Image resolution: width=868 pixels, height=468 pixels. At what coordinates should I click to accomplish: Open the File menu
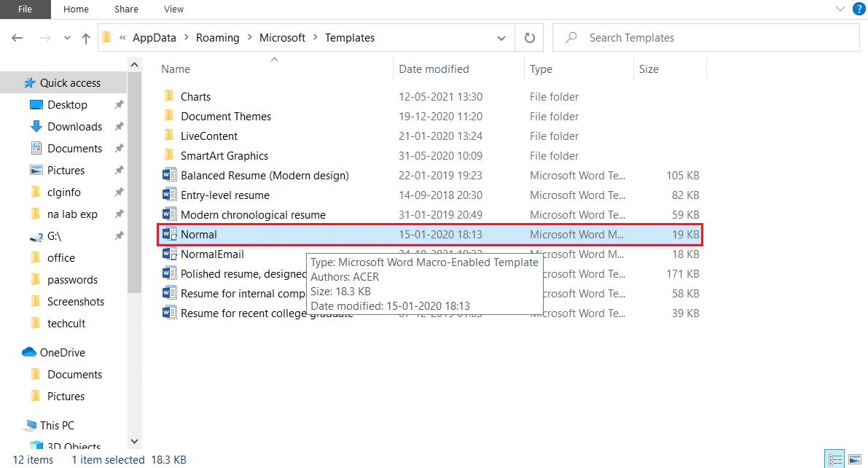(x=25, y=9)
